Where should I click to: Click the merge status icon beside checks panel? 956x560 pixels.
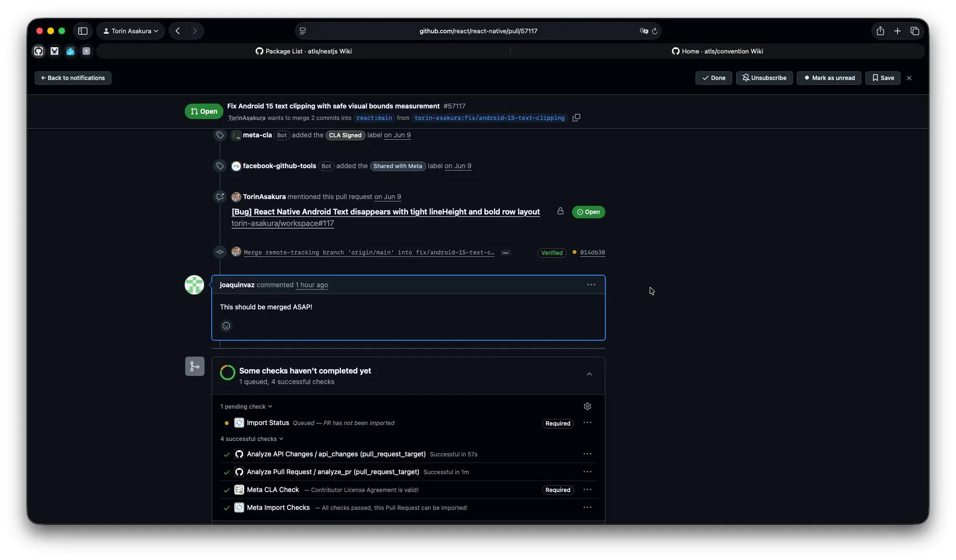coord(195,366)
